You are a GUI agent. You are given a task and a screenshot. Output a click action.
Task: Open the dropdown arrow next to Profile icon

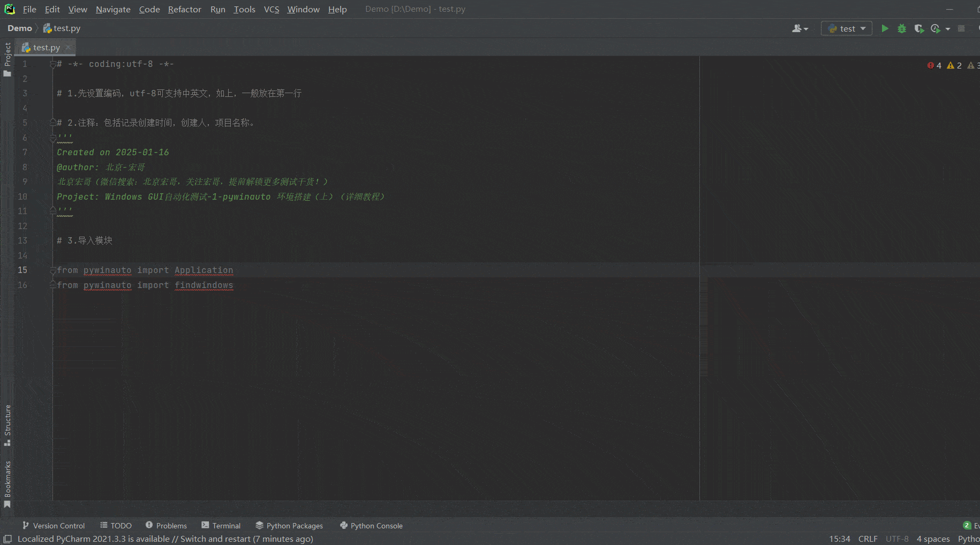[x=948, y=29]
